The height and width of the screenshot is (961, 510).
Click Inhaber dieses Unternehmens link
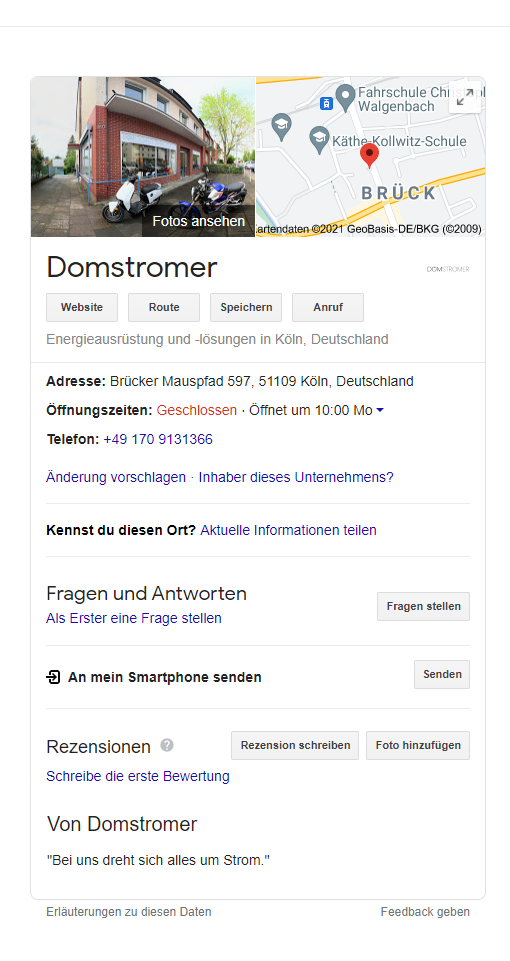pyautogui.click(x=296, y=477)
